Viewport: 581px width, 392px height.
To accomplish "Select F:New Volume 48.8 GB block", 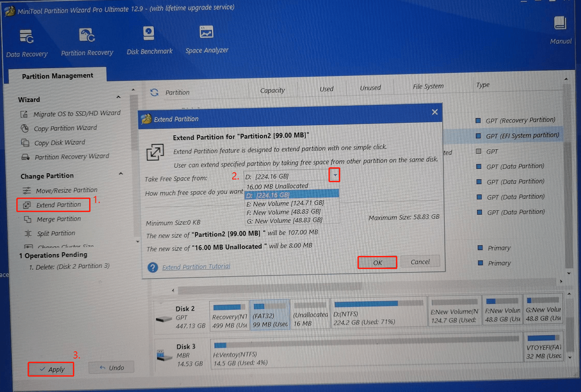I will click(x=502, y=310).
